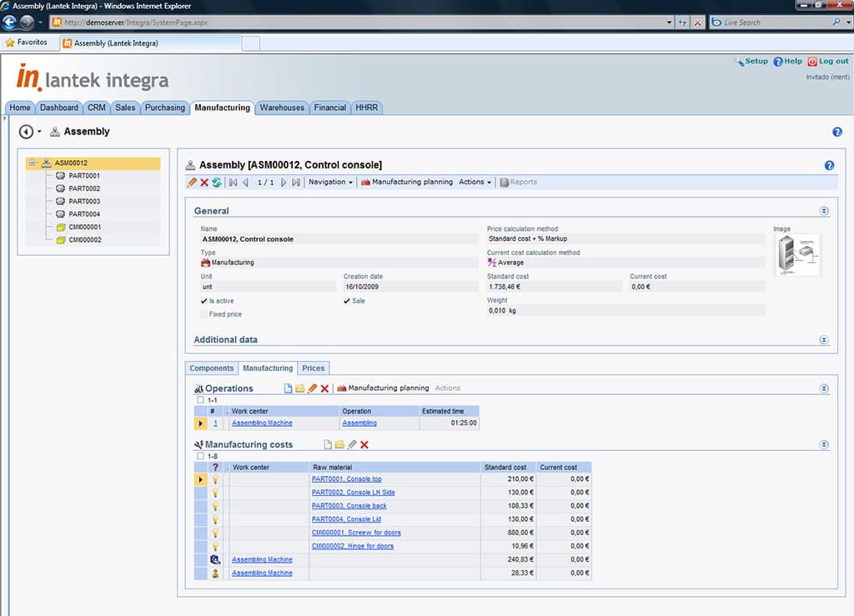Image resolution: width=854 pixels, height=616 pixels.
Task: Collapse the General section
Action: pos(824,211)
